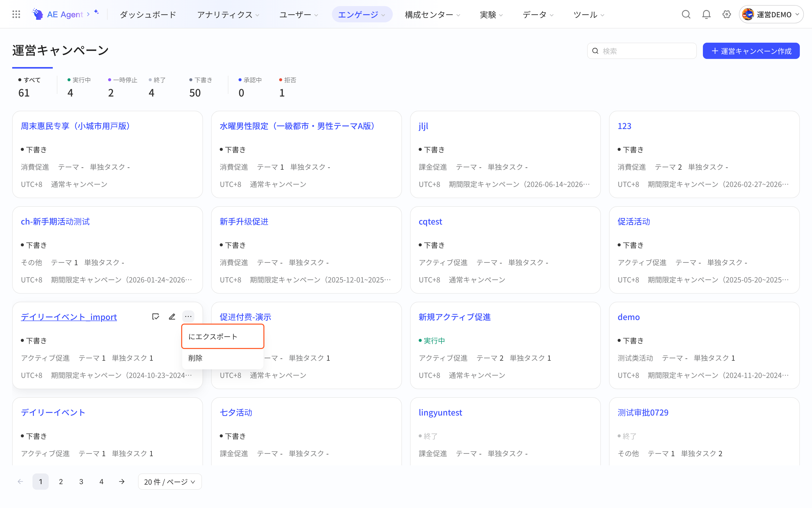
Task: Click the sparkle icon beside AE Agent
Action: tap(96, 12)
